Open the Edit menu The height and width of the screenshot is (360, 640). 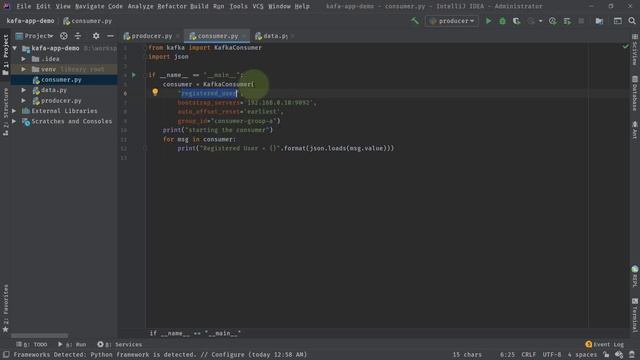(43, 6)
